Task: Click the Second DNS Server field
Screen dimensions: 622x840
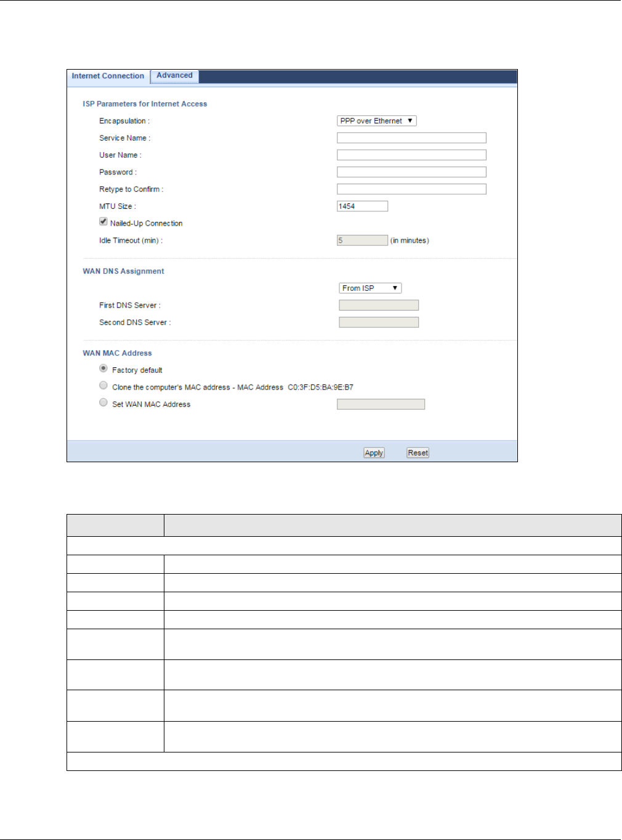Action: (x=379, y=322)
